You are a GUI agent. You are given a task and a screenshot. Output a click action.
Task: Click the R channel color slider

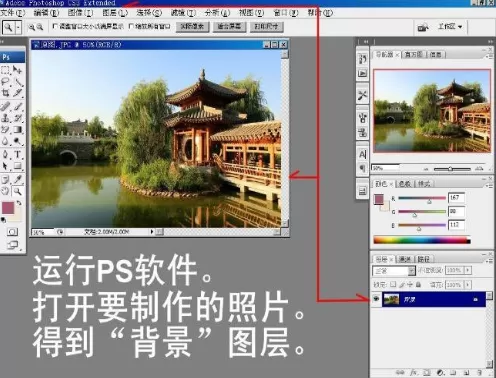[x=422, y=199]
